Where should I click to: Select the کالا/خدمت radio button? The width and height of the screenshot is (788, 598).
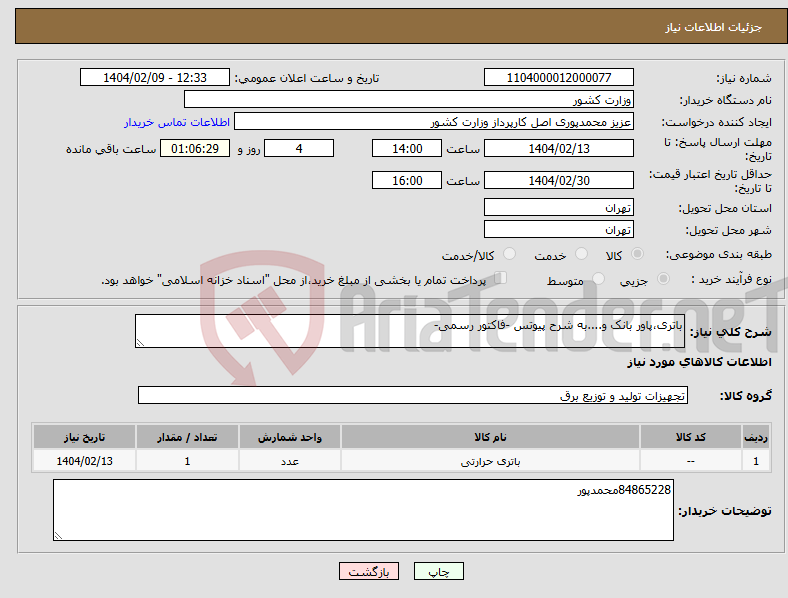[x=510, y=254]
